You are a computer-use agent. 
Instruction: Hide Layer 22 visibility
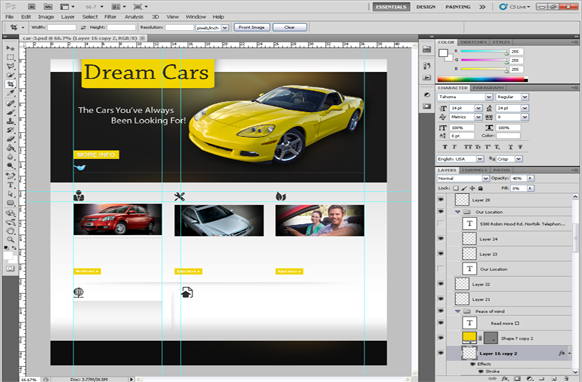point(441,284)
